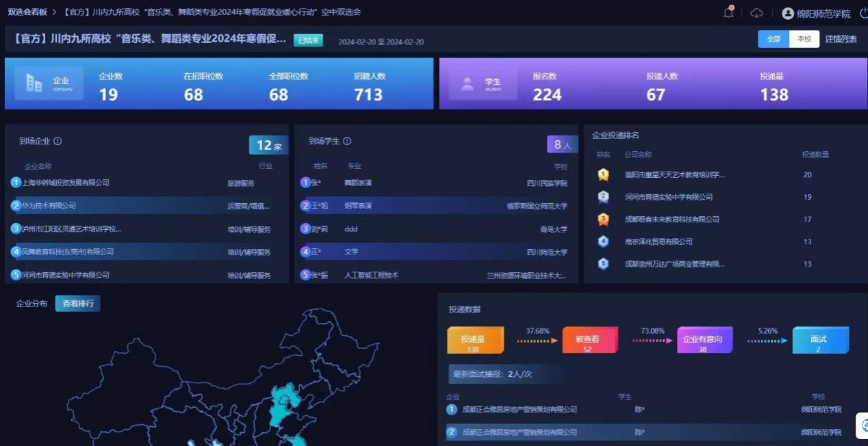Select the 华为技术有限公司 row
Image resolution: width=868 pixels, height=446 pixels.
pos(144,206)
